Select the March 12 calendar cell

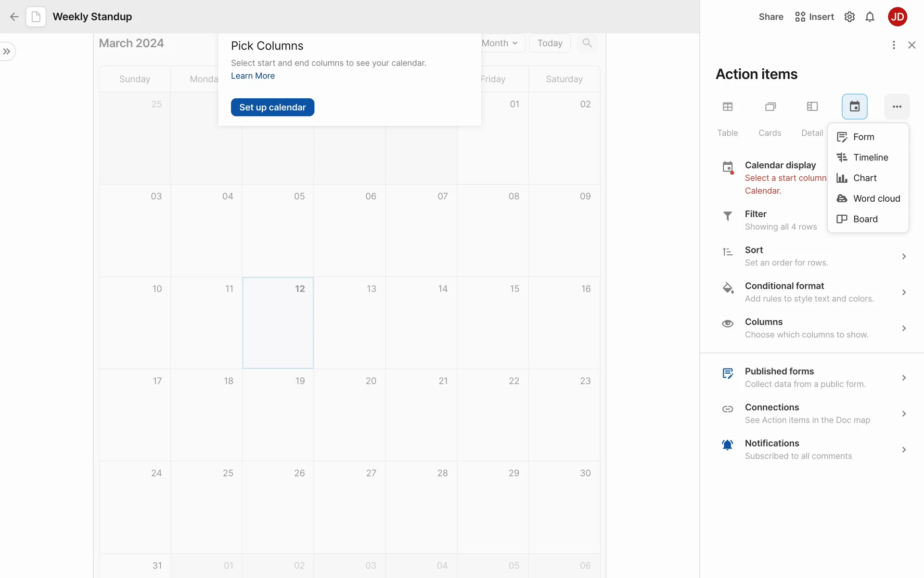(278, 323)
